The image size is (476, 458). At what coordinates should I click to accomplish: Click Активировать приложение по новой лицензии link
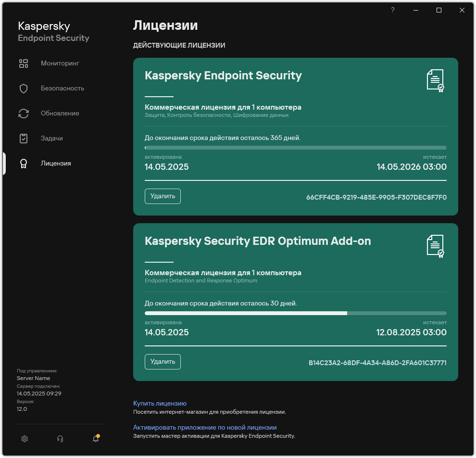click(205, 427)
